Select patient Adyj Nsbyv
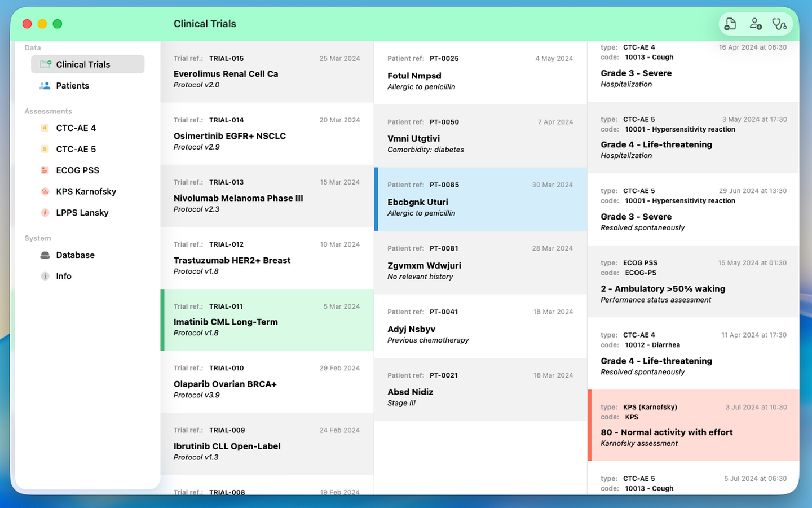This screenshot has height=508, width=812. click(x=480, y=326)
